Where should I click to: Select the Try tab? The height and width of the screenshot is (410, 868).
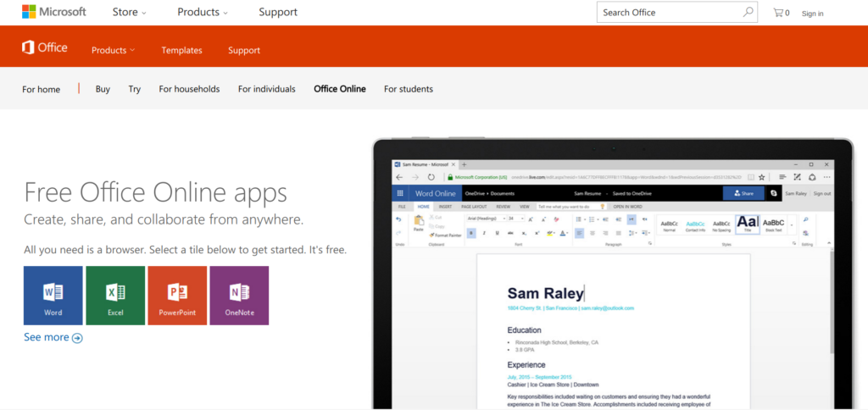pyautogui.click(x=135, y=89)
